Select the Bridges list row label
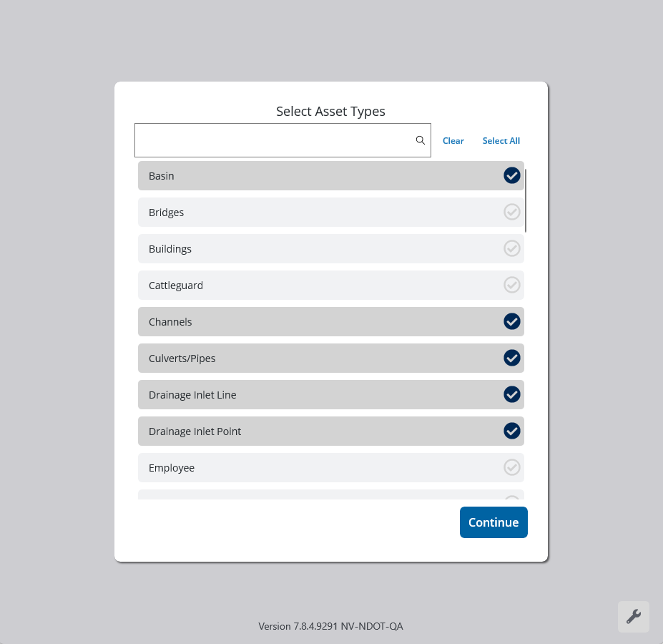The image size is (663, 644). [167, 213]
